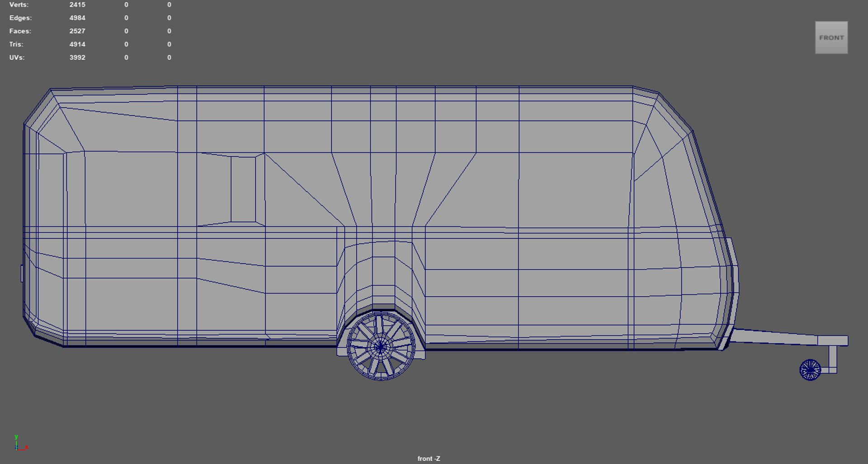This screenshot has width=868, height=464.
Task: Click the verts count 2415
Action: point(77,5)
